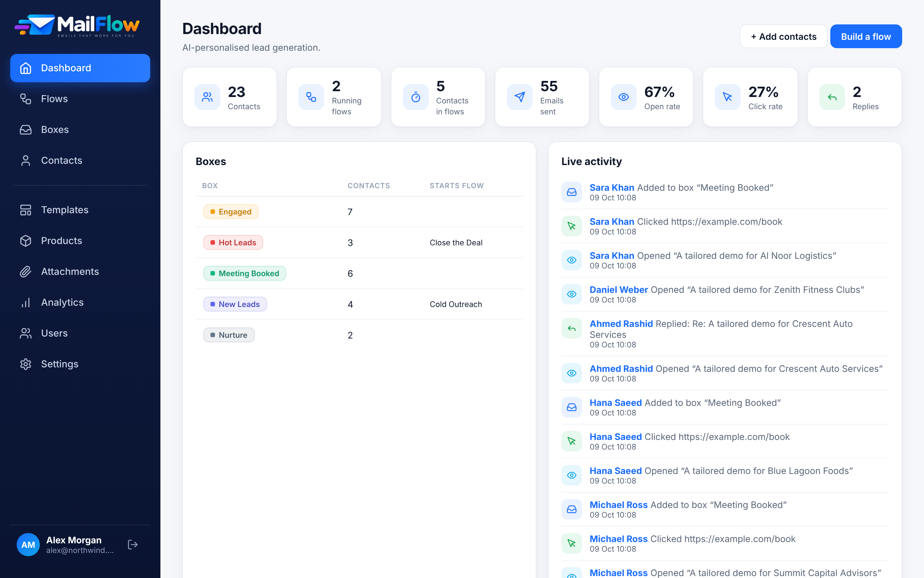Click the reply arrow icon on Replies card
The width and height of the screenshot is (924, 578).
point(832,97)
